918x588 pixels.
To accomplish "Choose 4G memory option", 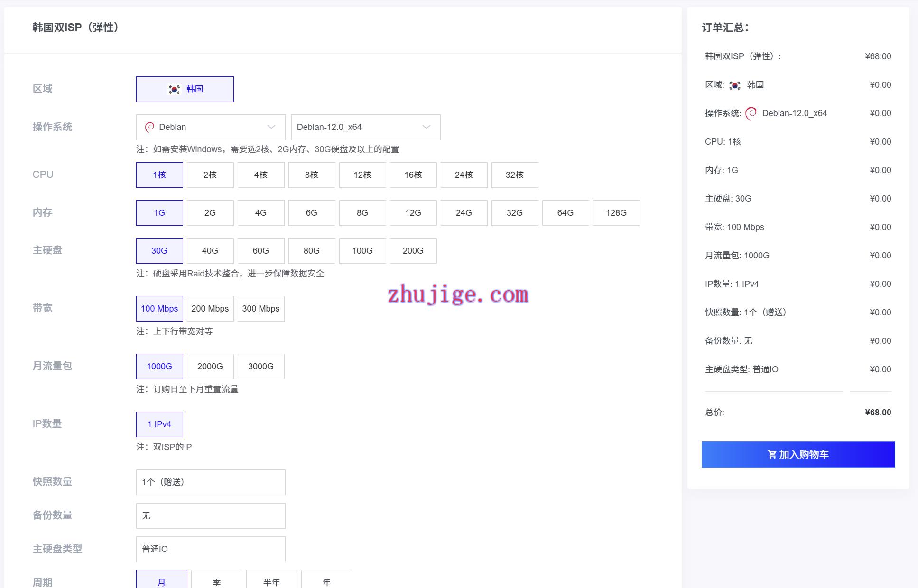I will coord(260,213).
